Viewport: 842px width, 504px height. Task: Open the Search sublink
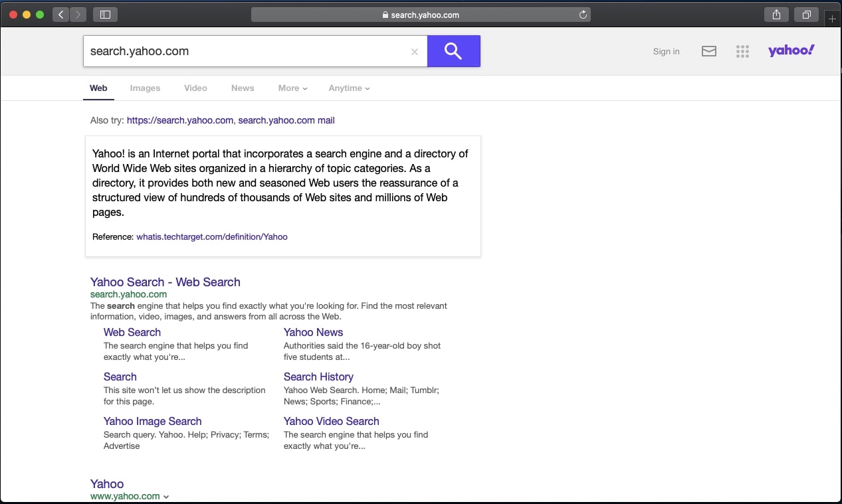[120, 377]
